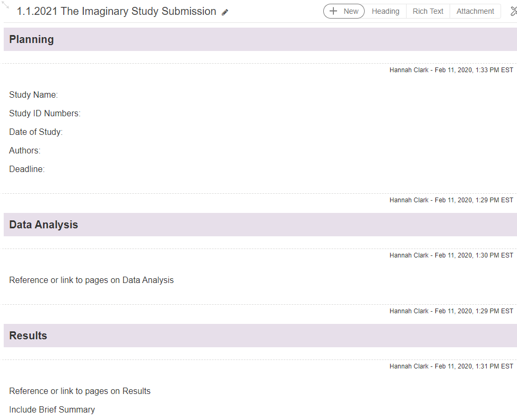Image resolution: width=517 pixels, height=420 pixels.
Task: Click the Data Analysis reference text entry
Action: tap(91, 280)
